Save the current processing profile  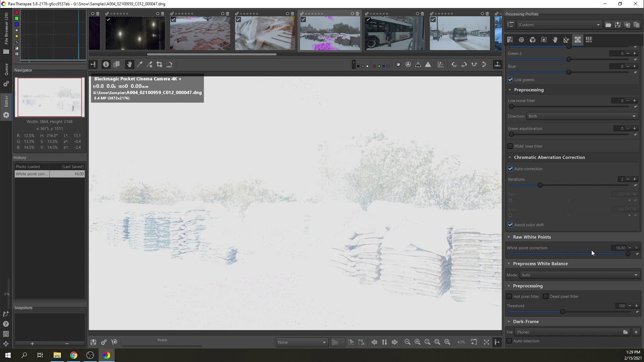pyautogui.click(x=618, y=25)
